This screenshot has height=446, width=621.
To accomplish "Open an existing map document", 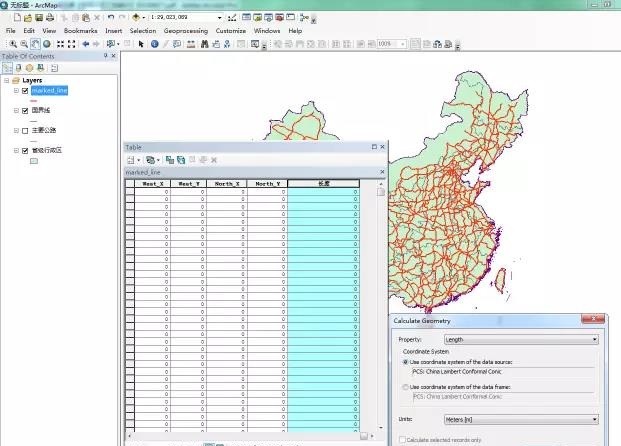I will click(28, 17).
